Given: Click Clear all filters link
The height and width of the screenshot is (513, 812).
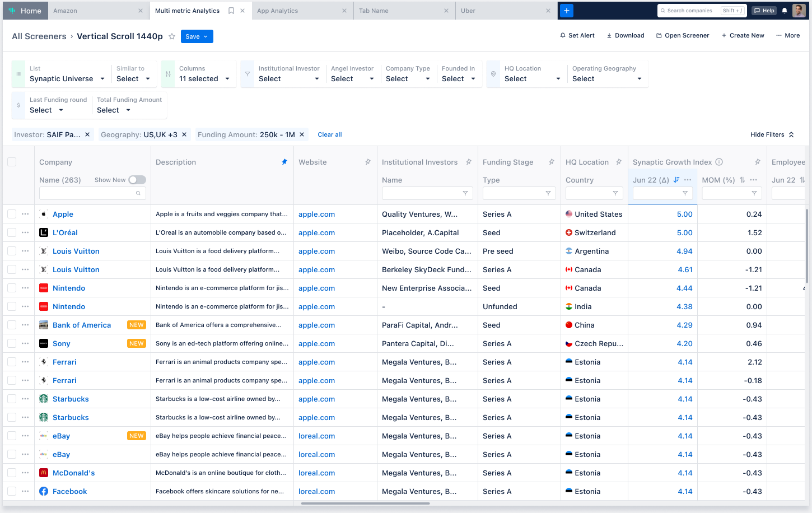Looking at the screenshot, I should tap(330, 134).
